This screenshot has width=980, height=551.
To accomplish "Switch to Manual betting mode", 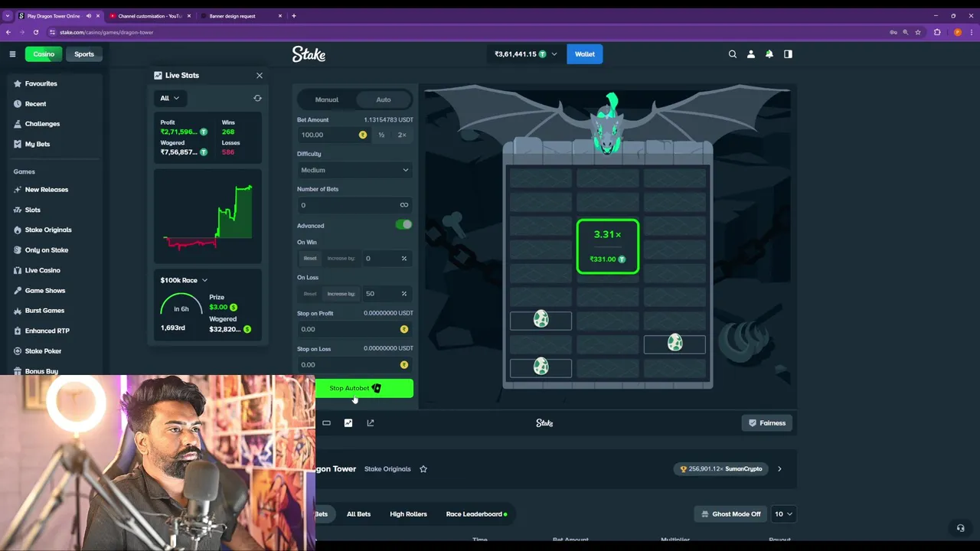I will pyautogui.click(x=326, y=99).
